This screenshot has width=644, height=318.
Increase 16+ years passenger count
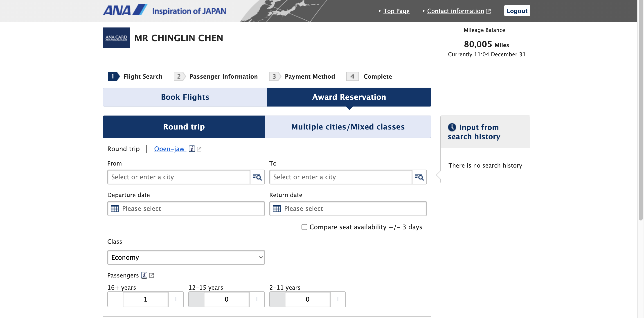(176, 299)
